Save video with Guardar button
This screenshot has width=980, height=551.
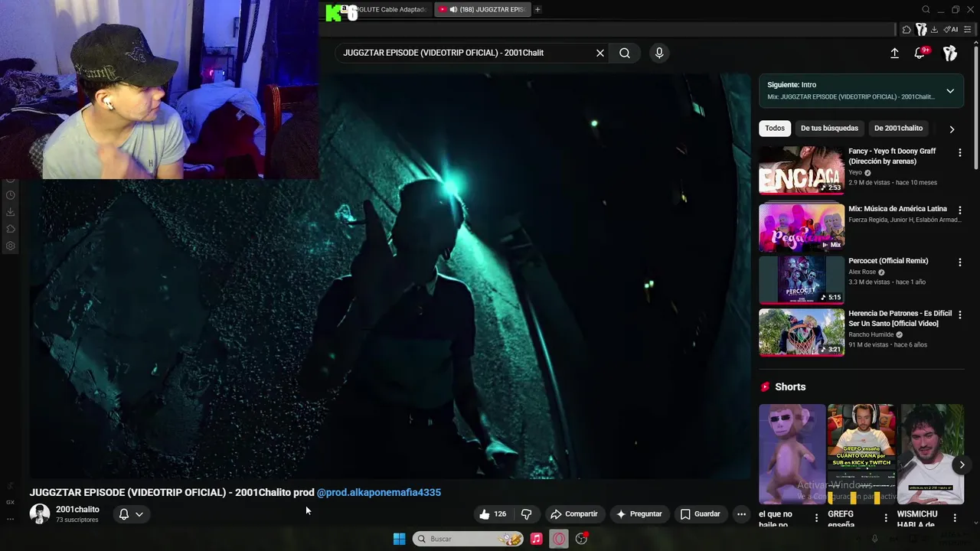point(701,514)
